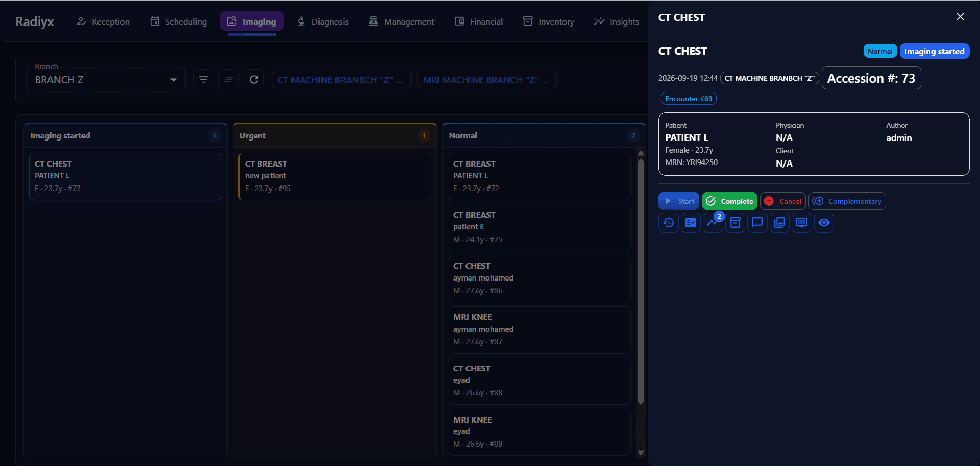Select CT CHEST eyad card #88
Image resolution: width=980 pixels, height=466 pixels.
point(539,381)
